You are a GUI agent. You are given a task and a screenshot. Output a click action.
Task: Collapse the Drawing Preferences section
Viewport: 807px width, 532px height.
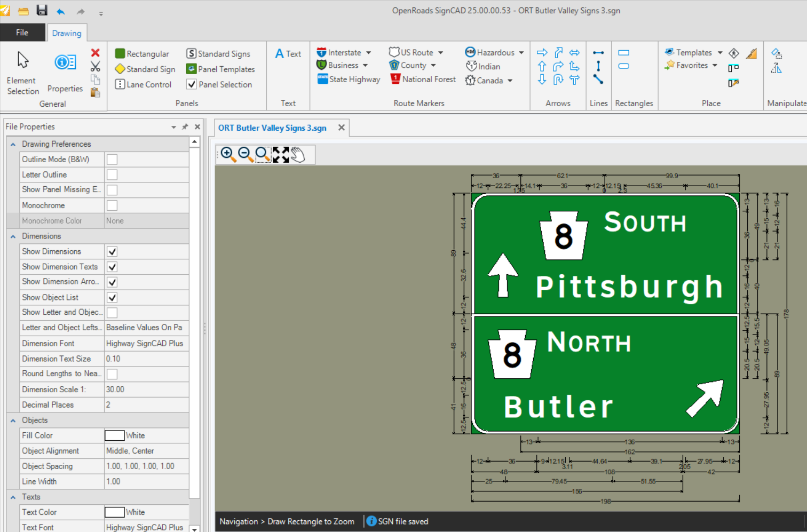tap(13, 145)
